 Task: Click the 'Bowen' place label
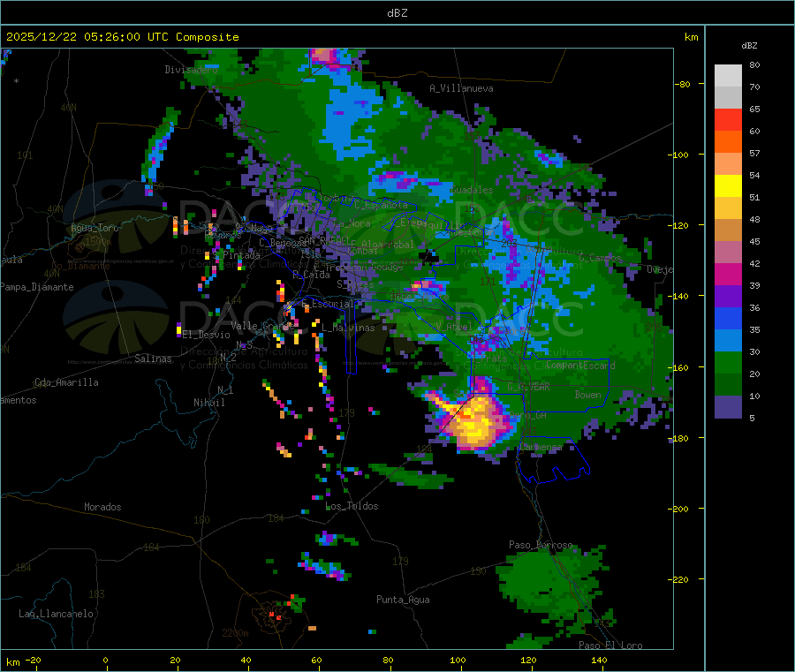pyautogui.click(x=588, y=395)
